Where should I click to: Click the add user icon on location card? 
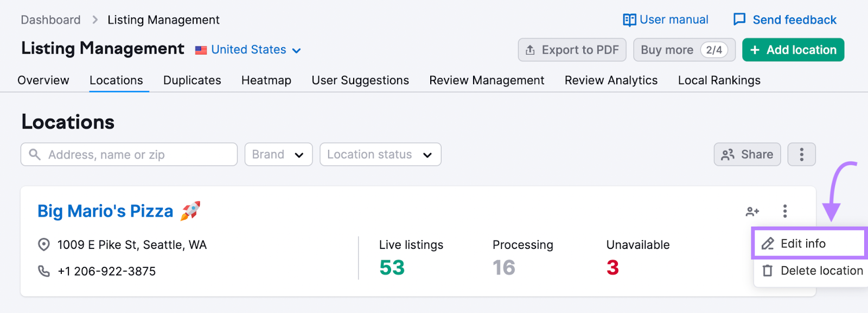(x=752, y=212)
